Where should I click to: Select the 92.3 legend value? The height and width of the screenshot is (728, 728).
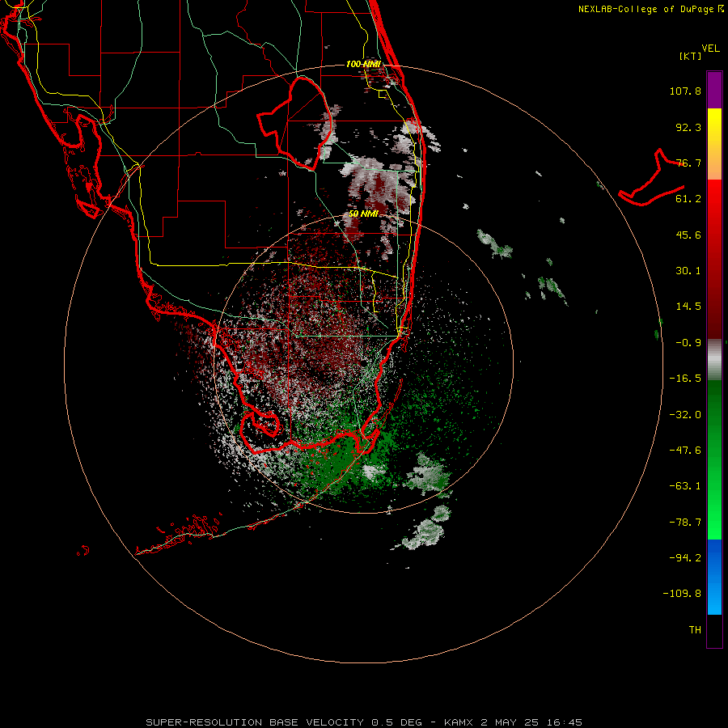(x=688, y=127)
